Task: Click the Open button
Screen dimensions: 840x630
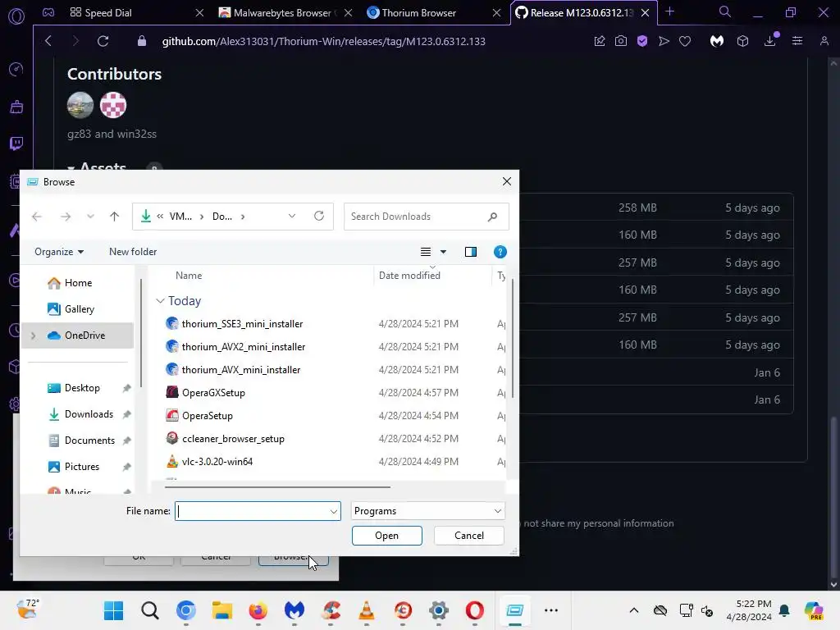Action: pos(387,536)
